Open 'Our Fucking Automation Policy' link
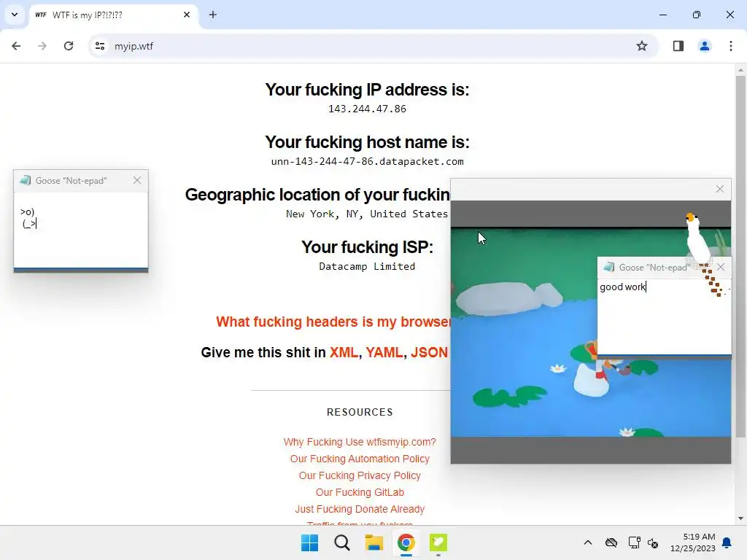This screenshot has width=747, height=560. tap(360, 459)
